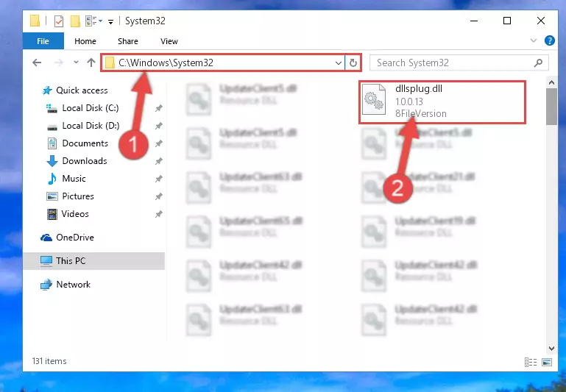This screenshot has height=392, width=566.
Task: Go forward with the right arrow button
Action: pos(58,63)
